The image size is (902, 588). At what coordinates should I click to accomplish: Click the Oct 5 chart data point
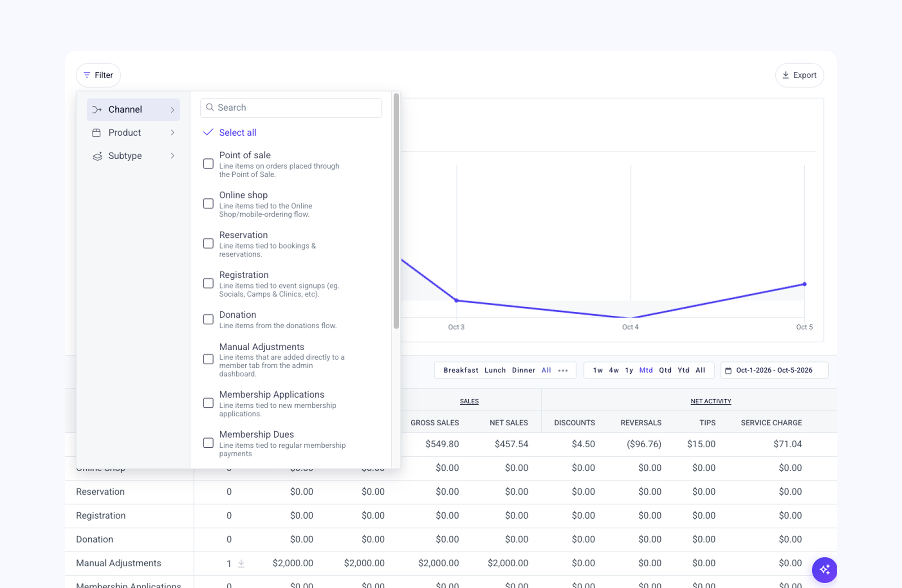pos(804,284)
